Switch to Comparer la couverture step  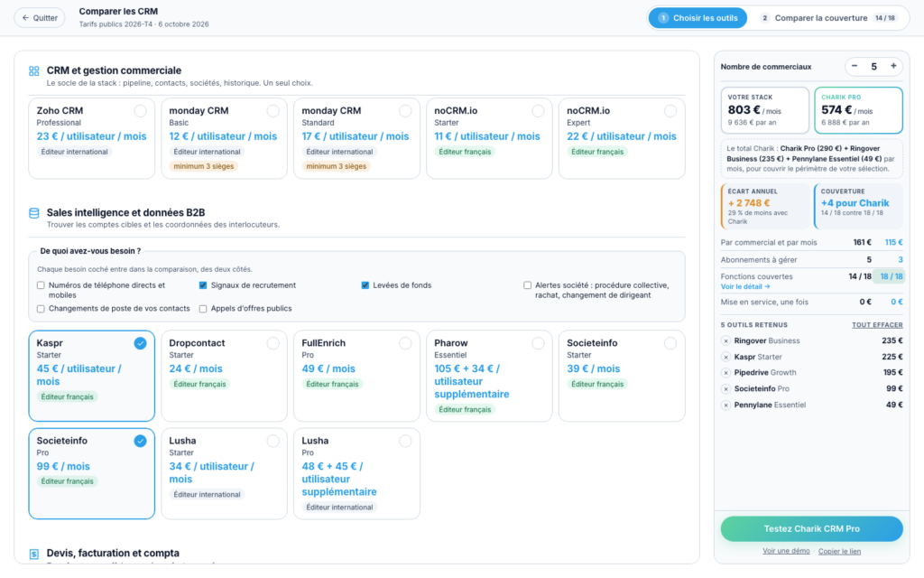click(828, 18)
